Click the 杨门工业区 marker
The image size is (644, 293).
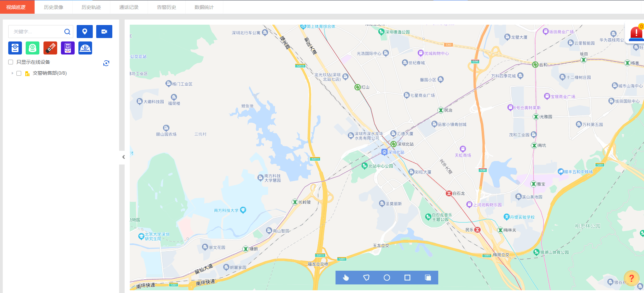coord(168,84)
